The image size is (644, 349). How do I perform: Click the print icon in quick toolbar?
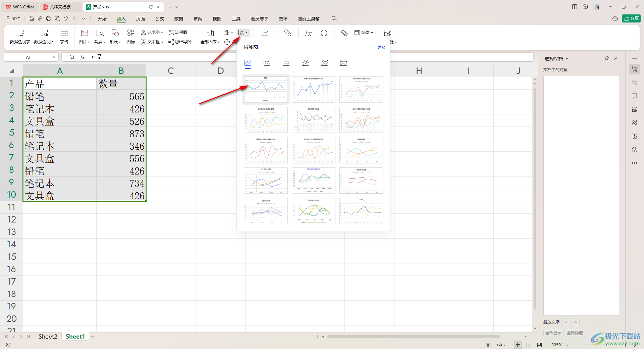click(x=49, y=18)
